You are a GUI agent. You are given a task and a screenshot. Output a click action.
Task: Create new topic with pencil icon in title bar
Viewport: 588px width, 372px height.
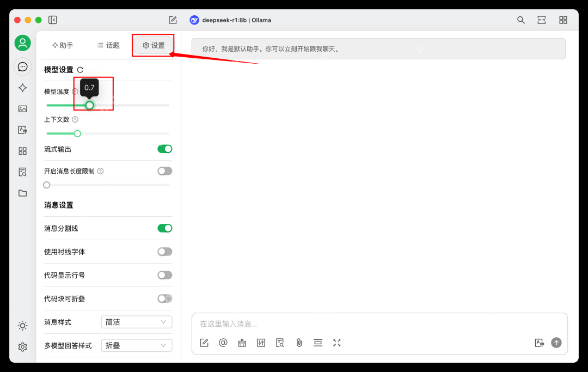pos(173,20)
